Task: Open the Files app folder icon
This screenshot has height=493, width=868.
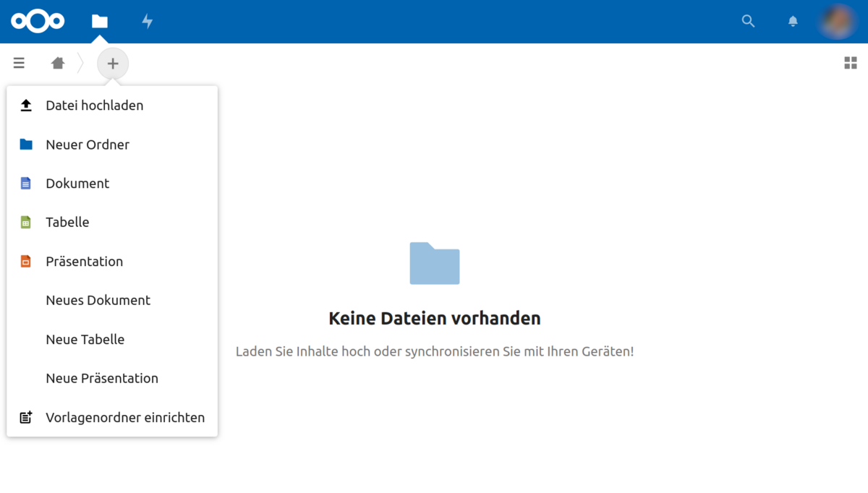Action: [100, 22]
